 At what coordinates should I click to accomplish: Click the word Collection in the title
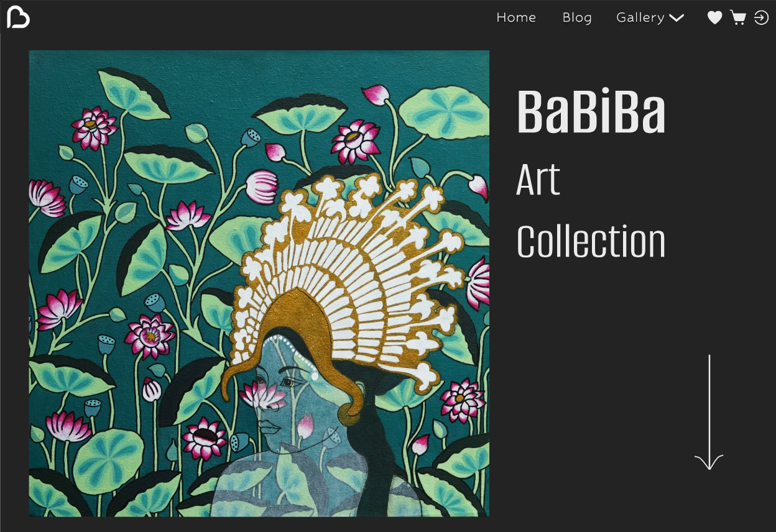[x=591, y=242]
